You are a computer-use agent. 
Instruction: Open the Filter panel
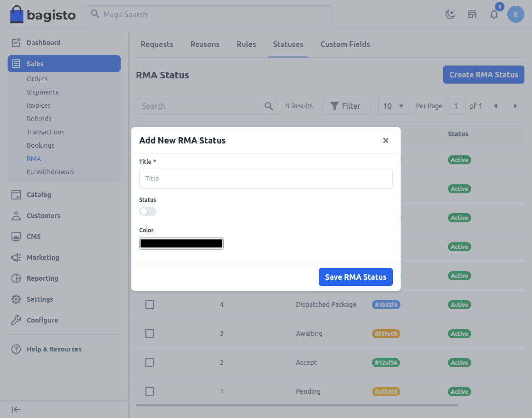click(346, 106)
